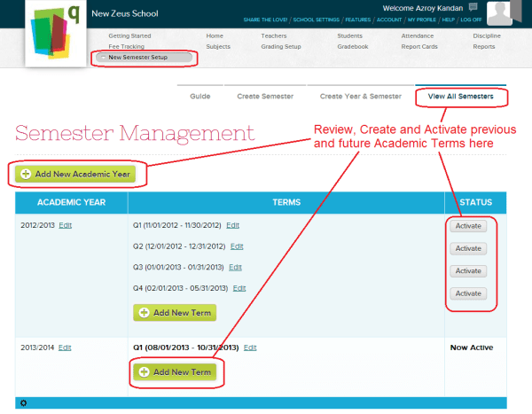Add new term under 2013/2014 year

click(175, 372)
